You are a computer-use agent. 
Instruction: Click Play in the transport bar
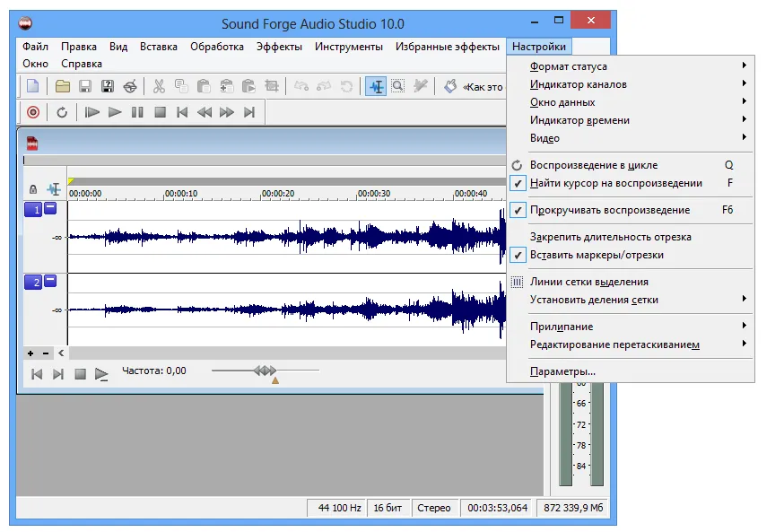[x=115, y=112]
